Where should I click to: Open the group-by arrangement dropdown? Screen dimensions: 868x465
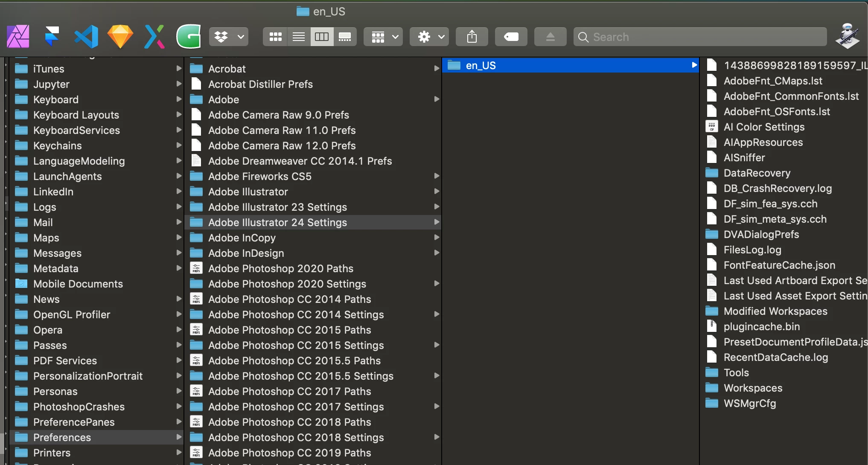click(383, 37)
